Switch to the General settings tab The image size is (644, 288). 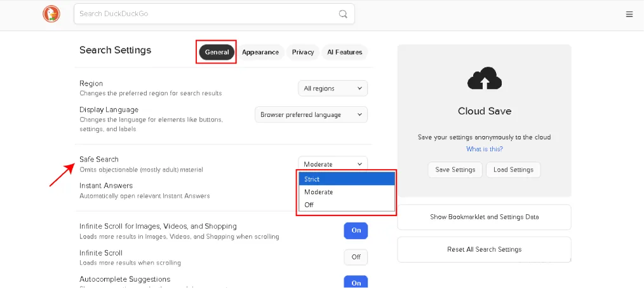(x=217, y=52)
